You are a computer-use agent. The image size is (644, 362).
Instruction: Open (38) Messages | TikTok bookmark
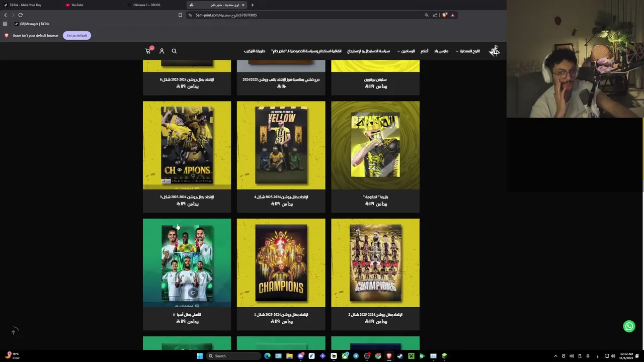pyautogui.click(x=32, y=24)
